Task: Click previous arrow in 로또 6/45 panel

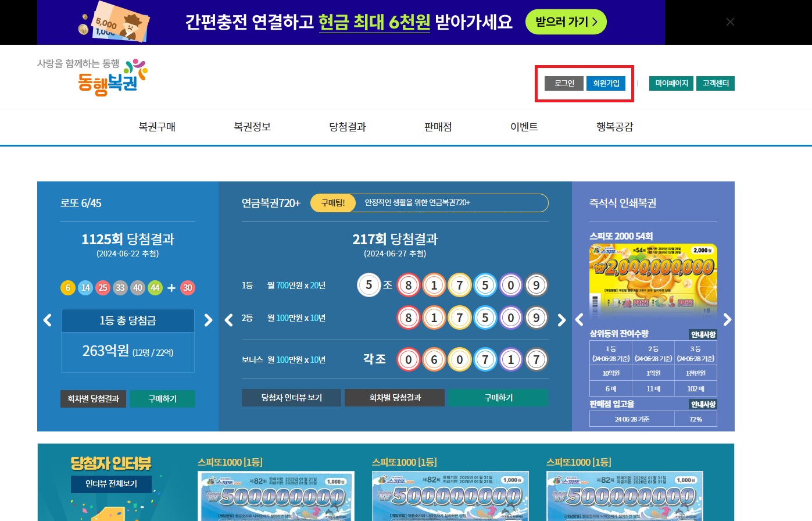Action: click(x=48, y=320)
